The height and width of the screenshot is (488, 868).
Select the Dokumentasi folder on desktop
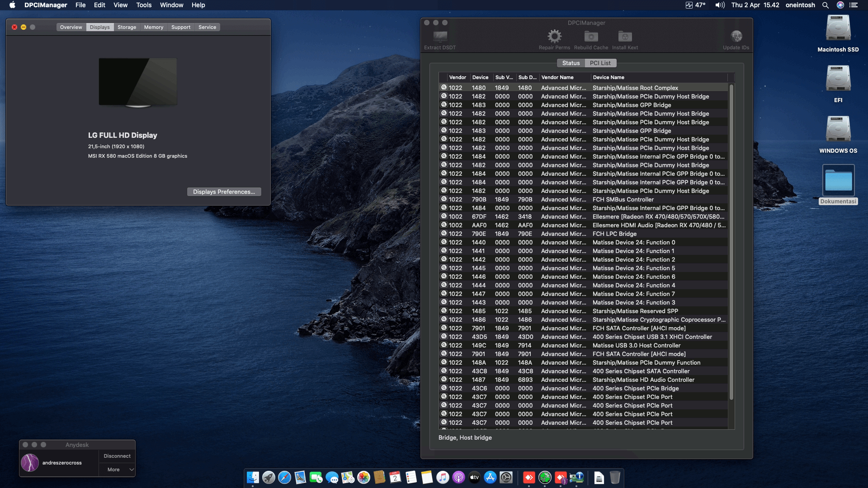[x=838, y=185]
